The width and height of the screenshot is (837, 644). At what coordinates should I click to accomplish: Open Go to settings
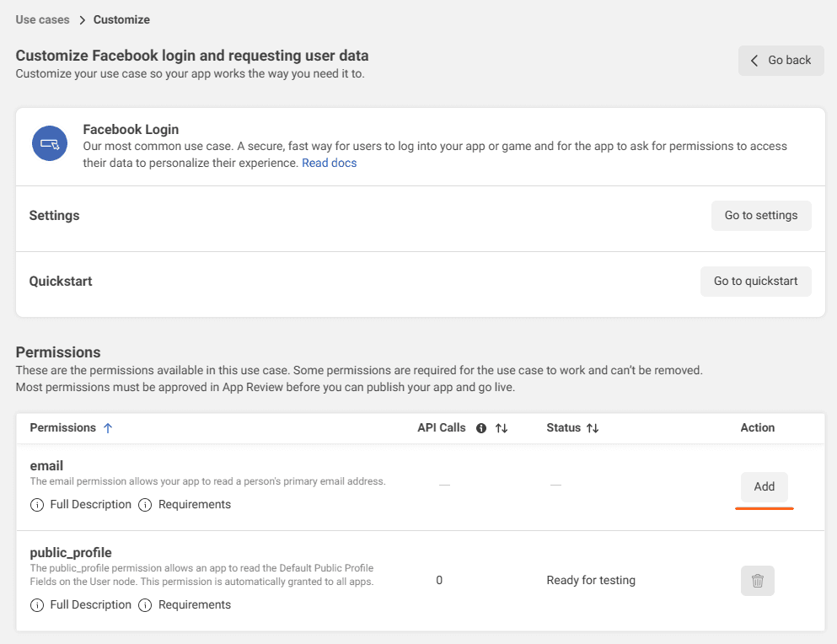(x=761, y=215)
